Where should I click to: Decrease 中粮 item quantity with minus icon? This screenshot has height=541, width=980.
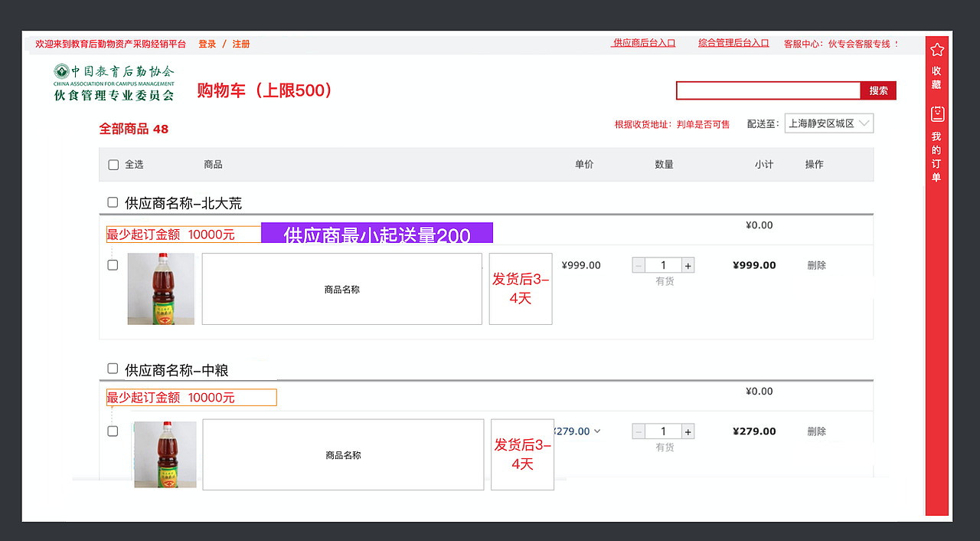pyautogui.click(x=639, y=431)
